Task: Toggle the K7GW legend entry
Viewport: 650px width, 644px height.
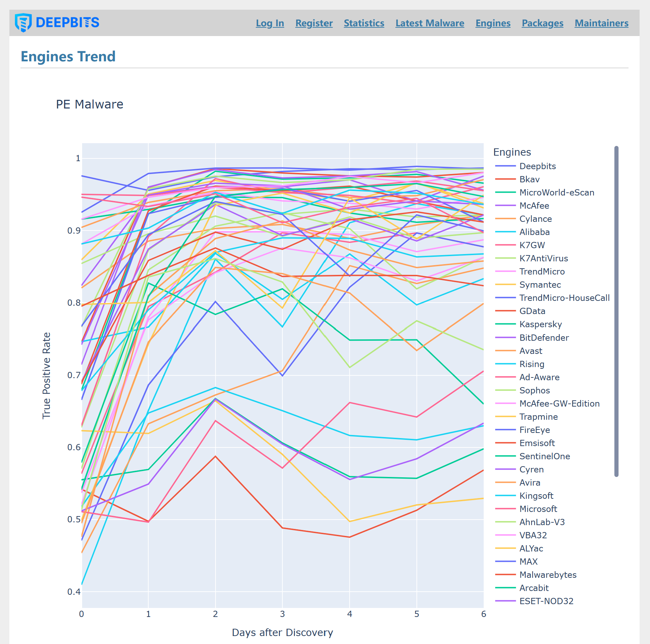Action: point(520,245)
